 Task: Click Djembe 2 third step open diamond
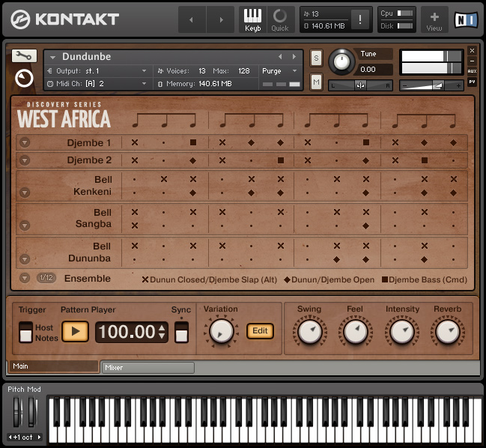[x=192, y=160]
